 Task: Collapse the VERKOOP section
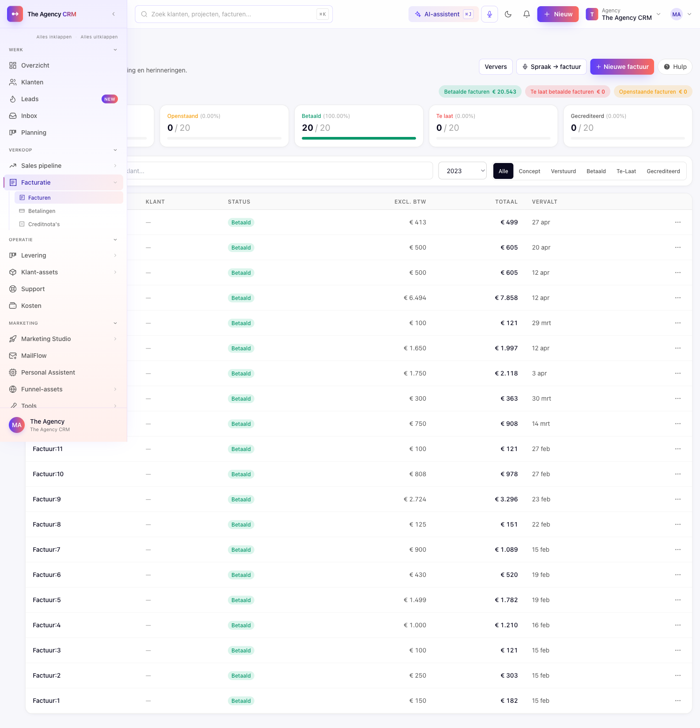[115, 150]
